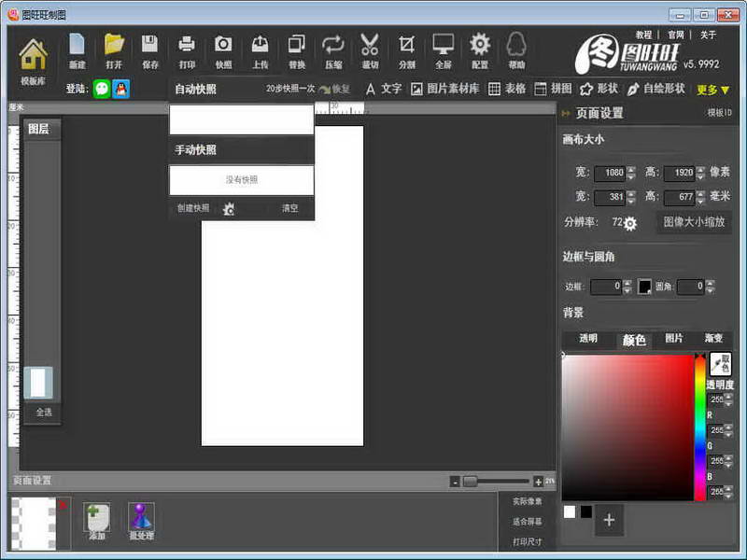
Task: Open the black border color swatch
Action: click(644, 287)
